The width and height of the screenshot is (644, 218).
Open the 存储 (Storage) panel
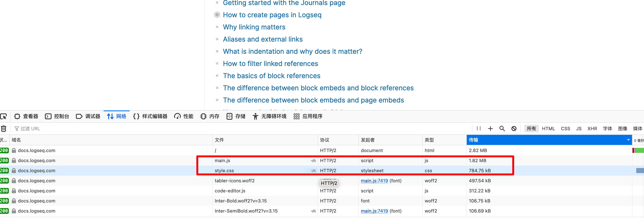coord(236,116)
